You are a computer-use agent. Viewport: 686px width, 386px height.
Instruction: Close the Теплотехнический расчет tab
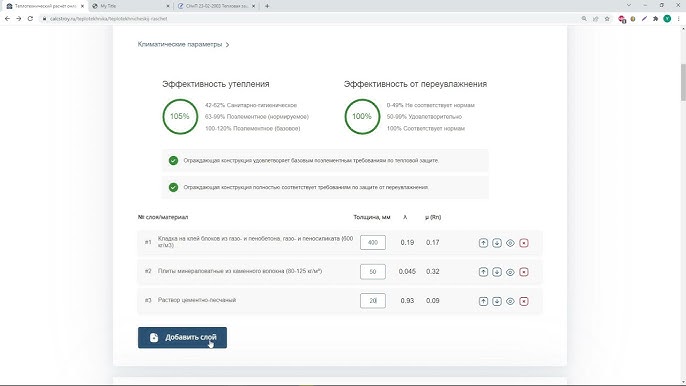click(82, 6)
